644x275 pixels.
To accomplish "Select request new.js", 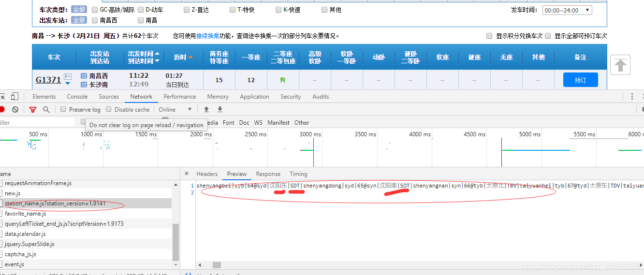I will pyautogui.click(x=86, y=193).
